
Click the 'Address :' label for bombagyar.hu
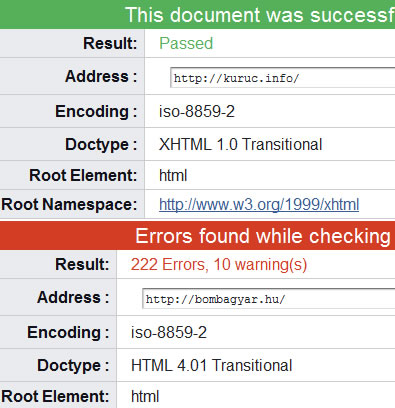pyautogui.click(x=73, y=297)
